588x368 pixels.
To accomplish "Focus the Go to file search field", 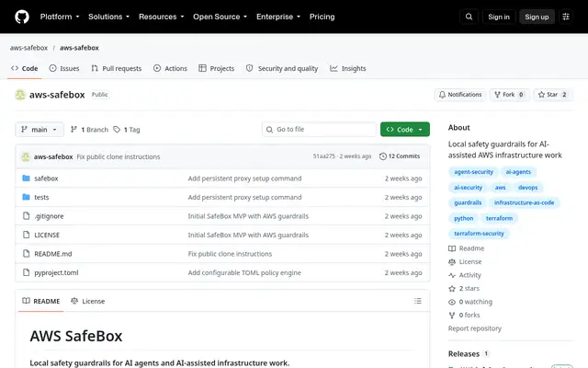I will coord(319,130).
